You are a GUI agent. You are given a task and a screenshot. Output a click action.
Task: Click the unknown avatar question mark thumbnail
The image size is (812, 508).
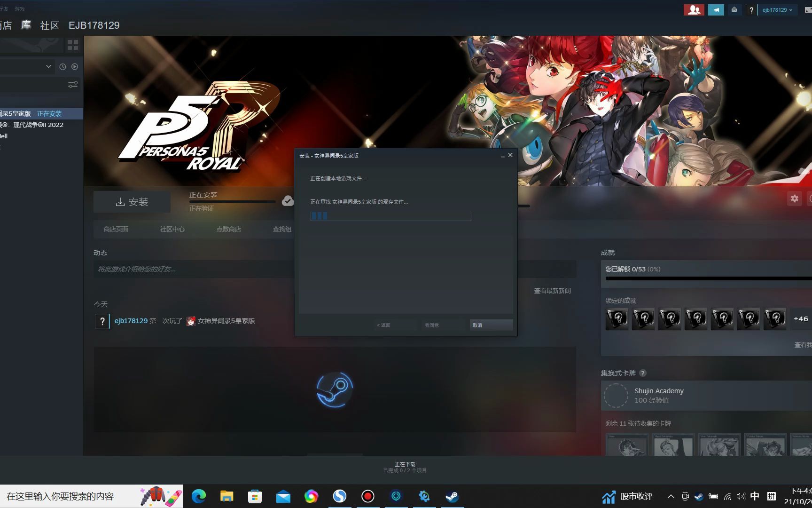point(102,321)
